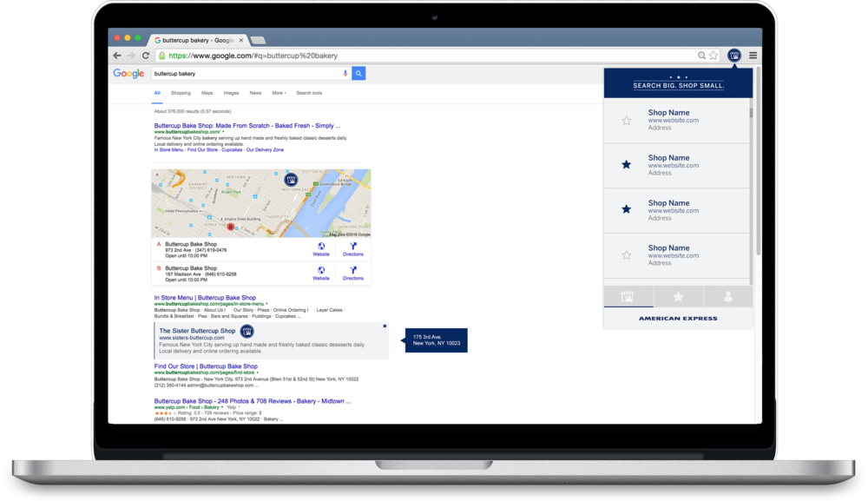
Task: Bookmark page with address bar star
Action: [713, 56]
